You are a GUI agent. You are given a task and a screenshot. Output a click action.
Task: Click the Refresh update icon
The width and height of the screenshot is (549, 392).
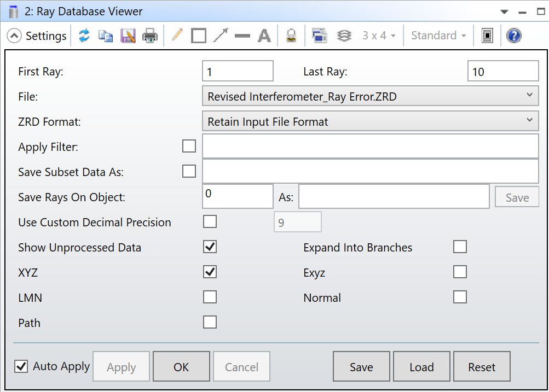[84, 36]
